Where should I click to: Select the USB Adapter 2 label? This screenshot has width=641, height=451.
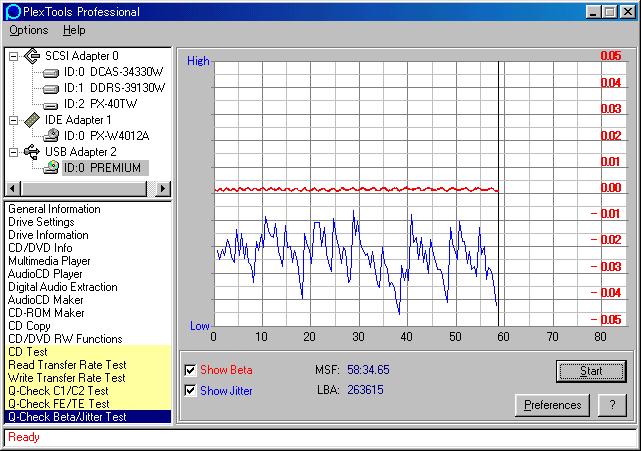click(81, 152)
